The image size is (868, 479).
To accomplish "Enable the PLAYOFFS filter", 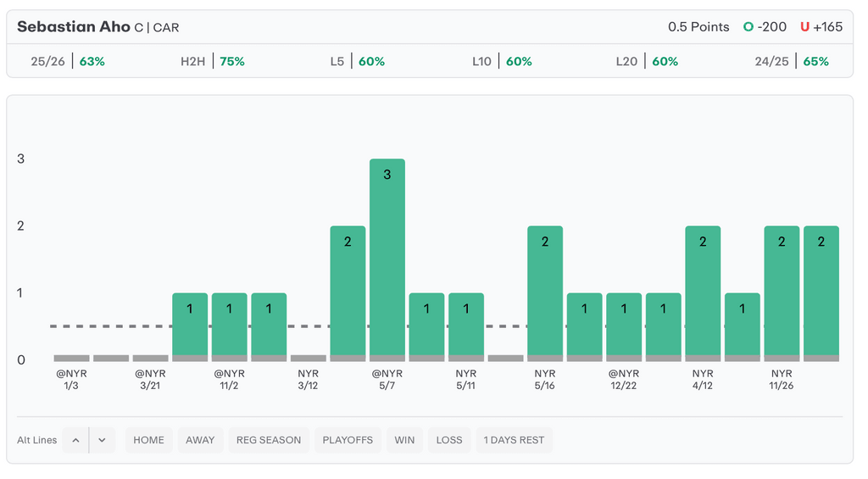I will tap(348, 440).
